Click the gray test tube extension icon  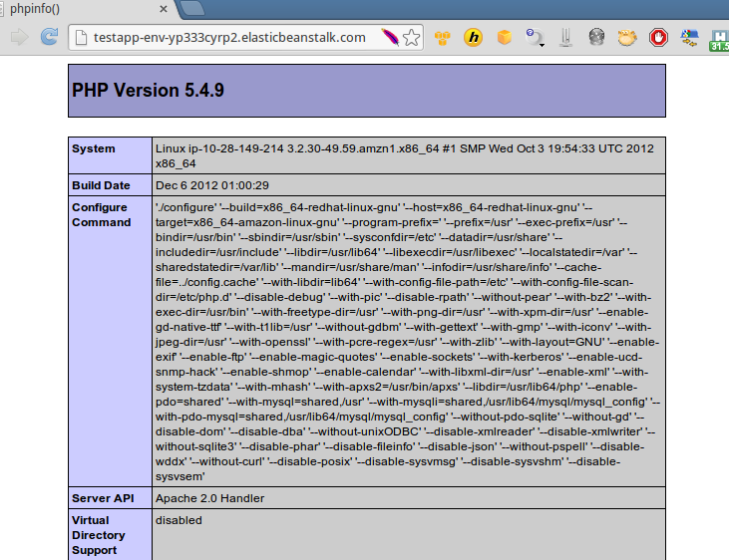[x=565, y=38]
